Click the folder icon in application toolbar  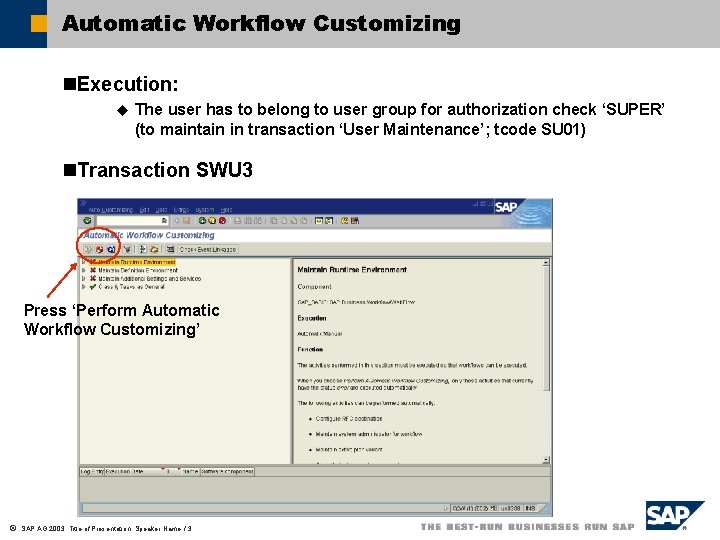[x=154, y=249]
